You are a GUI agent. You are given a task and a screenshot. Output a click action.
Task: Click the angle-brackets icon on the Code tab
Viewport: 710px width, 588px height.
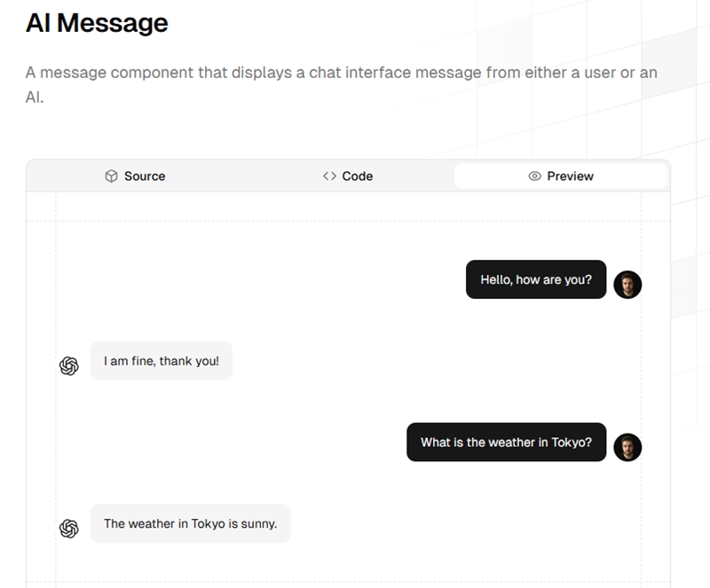(329, 176)
